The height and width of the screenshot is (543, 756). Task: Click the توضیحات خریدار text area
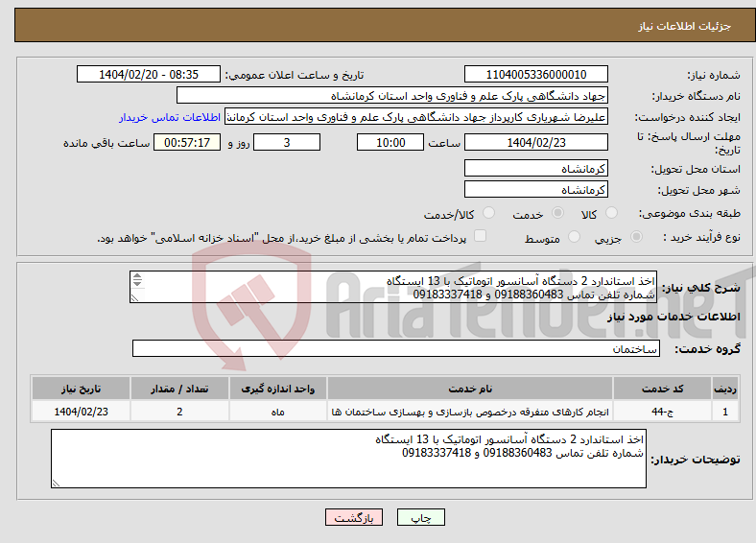click(x=348, y=459)
